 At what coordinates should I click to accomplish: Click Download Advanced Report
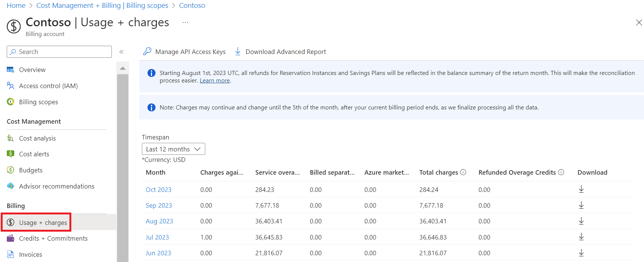tap(280, 52)
